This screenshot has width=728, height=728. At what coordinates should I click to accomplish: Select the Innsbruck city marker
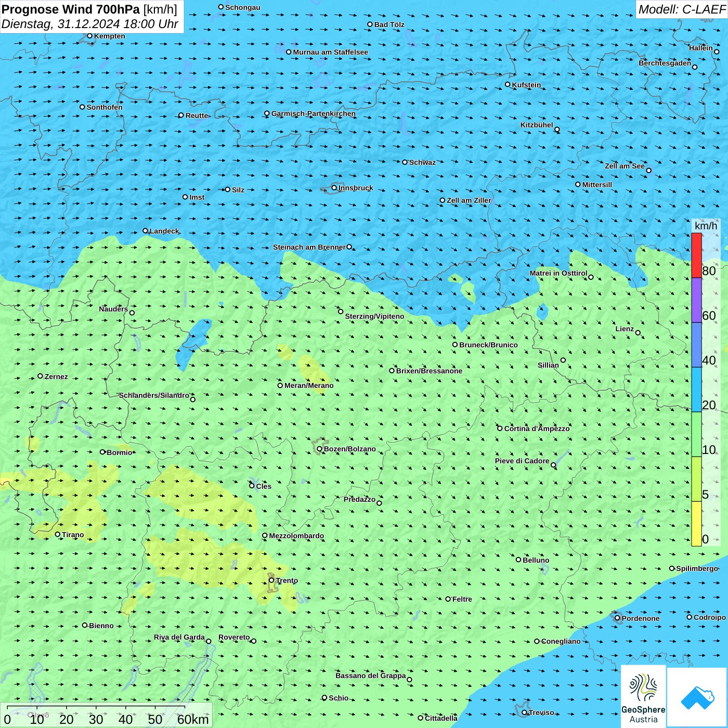click(x=334, y=188)
